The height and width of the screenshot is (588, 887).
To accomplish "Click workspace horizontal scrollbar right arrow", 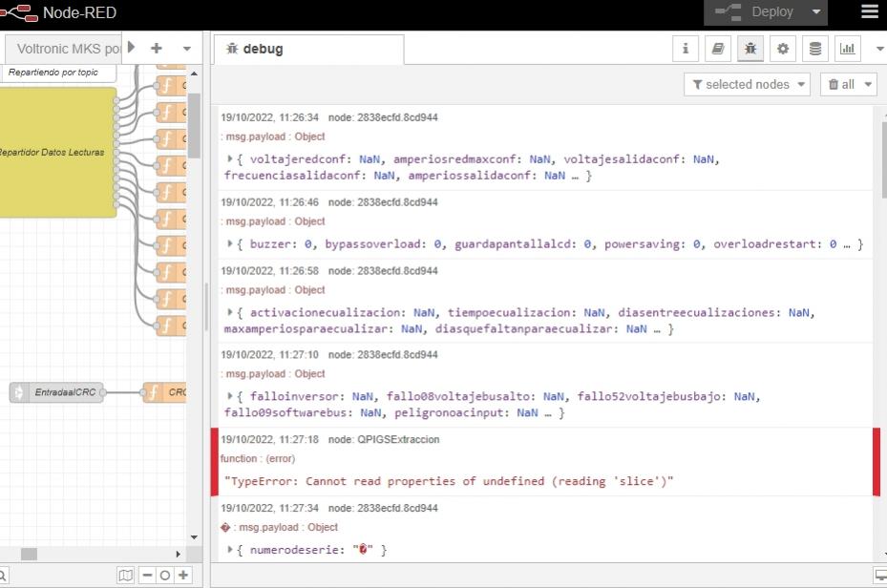I will 178,554.
